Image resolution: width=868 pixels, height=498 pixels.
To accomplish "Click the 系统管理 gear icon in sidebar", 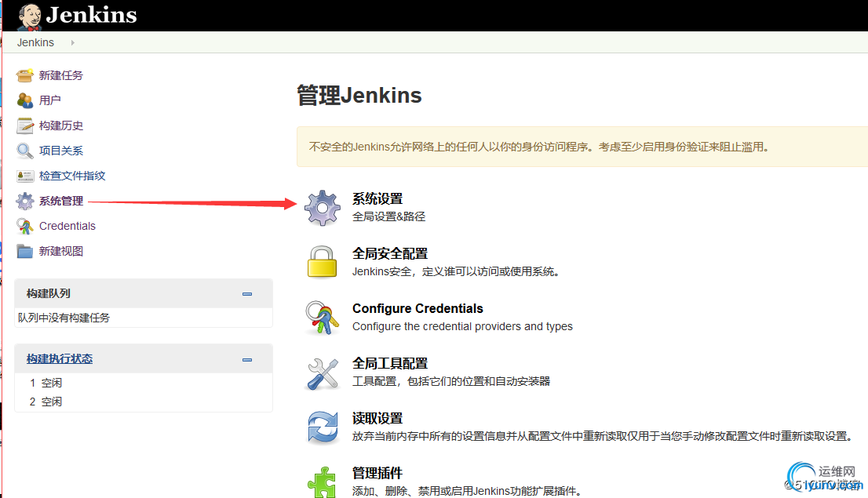I will (x=25, y=201).
